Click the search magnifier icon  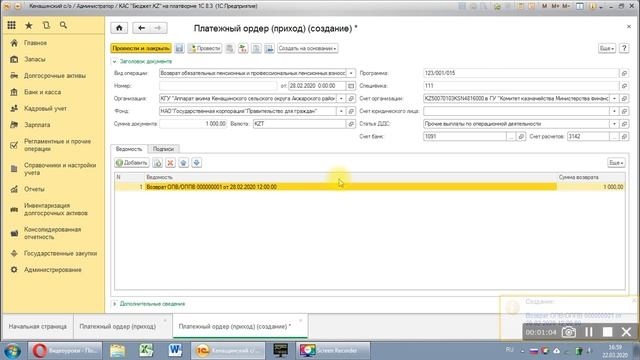tap(63, 25)
